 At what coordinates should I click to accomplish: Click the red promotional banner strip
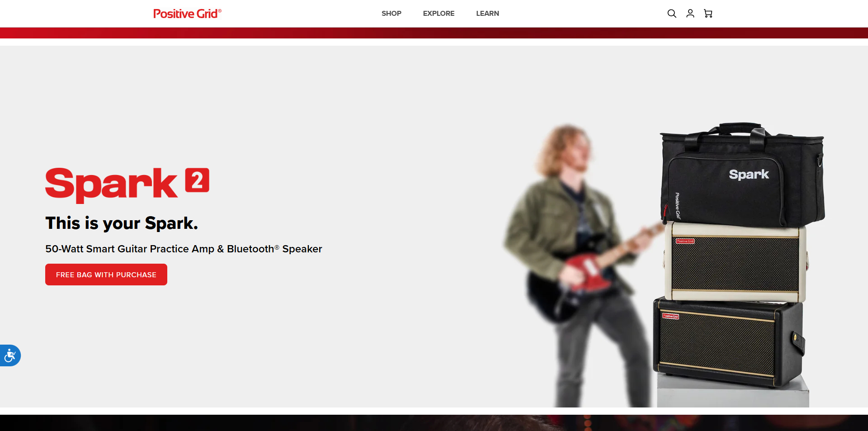click(x=434, y=33)
